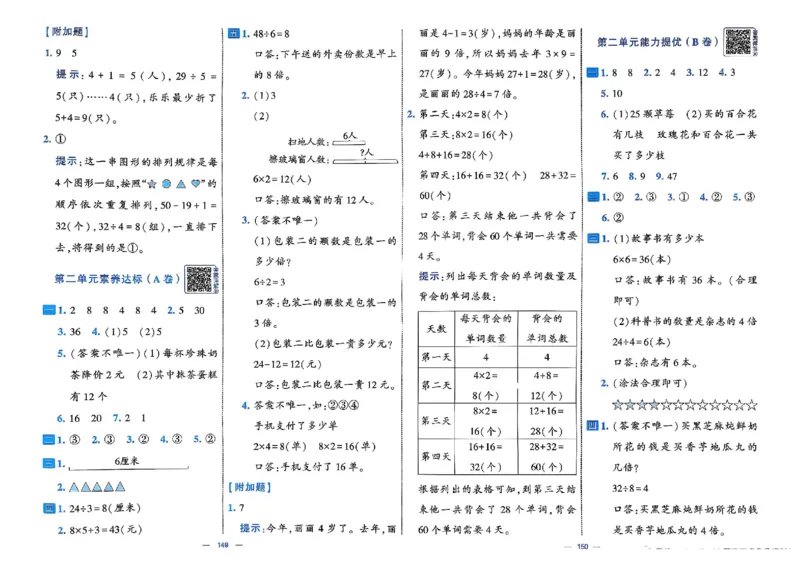Screen dimensions: 800x566
Task: Click the 附加题 heading above answer 1. 7
Action: 249,487
